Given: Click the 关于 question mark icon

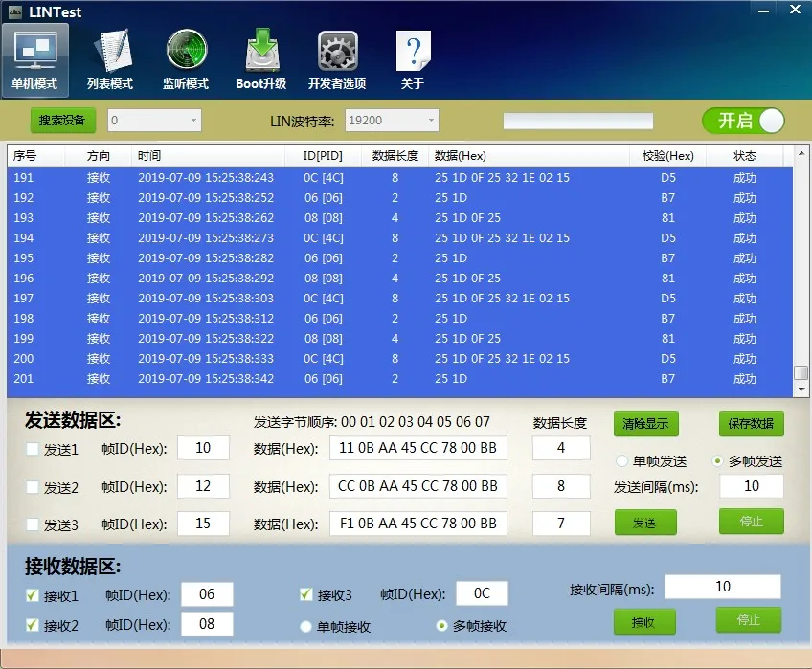Looking at the screenshot, I should (x=413, y=50).
